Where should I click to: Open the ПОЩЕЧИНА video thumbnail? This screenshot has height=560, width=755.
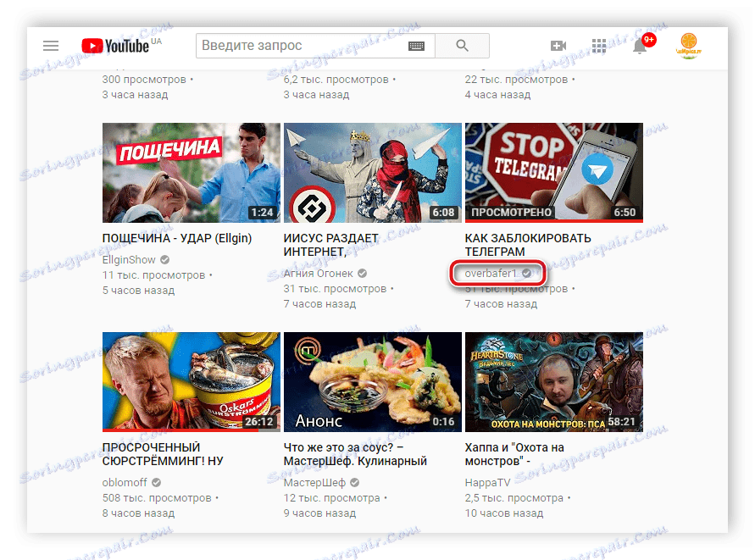tap(192, 173)
